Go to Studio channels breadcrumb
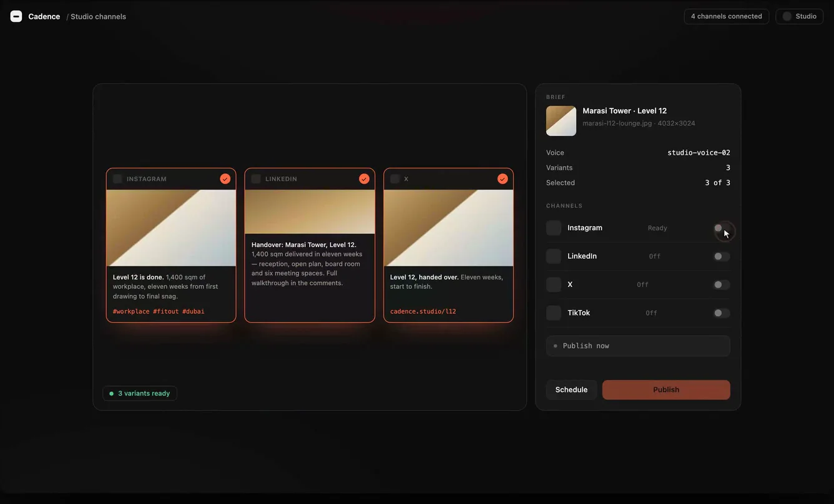The height and width of the screenshot is (504, 834). click(98, 17)
